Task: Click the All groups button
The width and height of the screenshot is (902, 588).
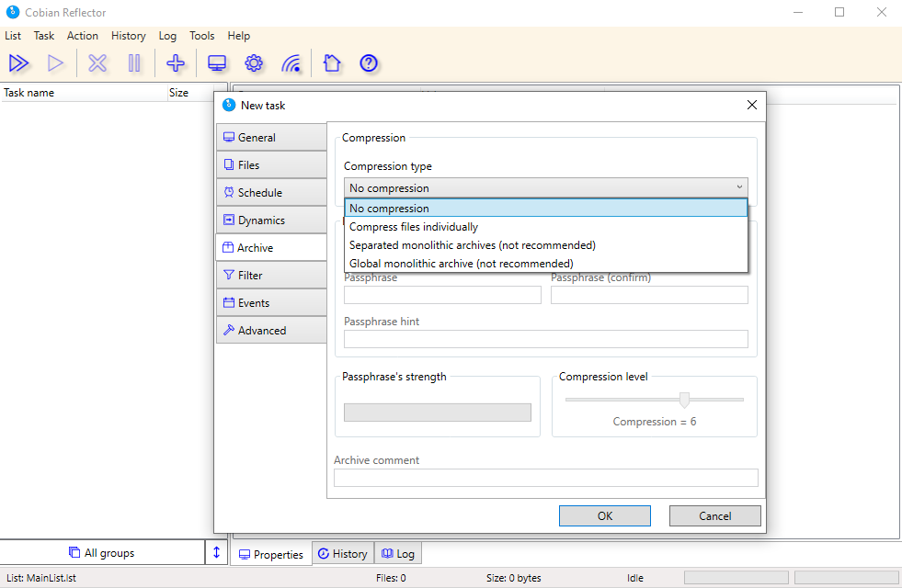Action: coord(102,552)
